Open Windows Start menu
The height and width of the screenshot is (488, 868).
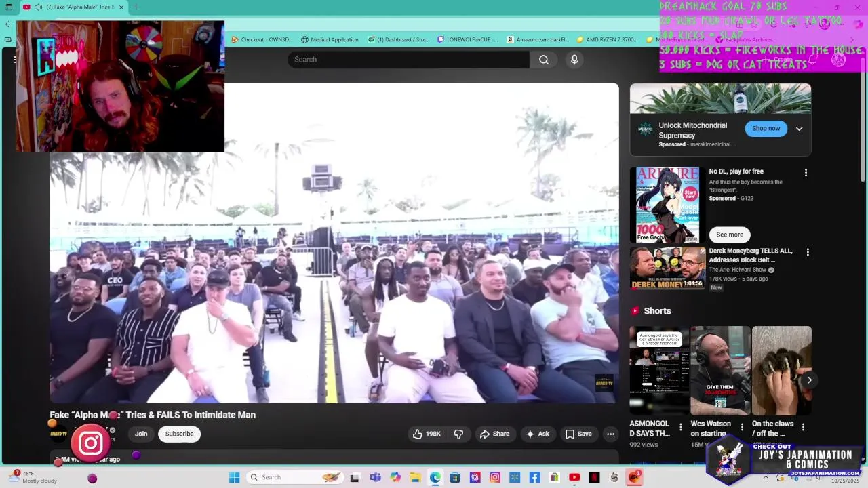click(x=234, y=477)
